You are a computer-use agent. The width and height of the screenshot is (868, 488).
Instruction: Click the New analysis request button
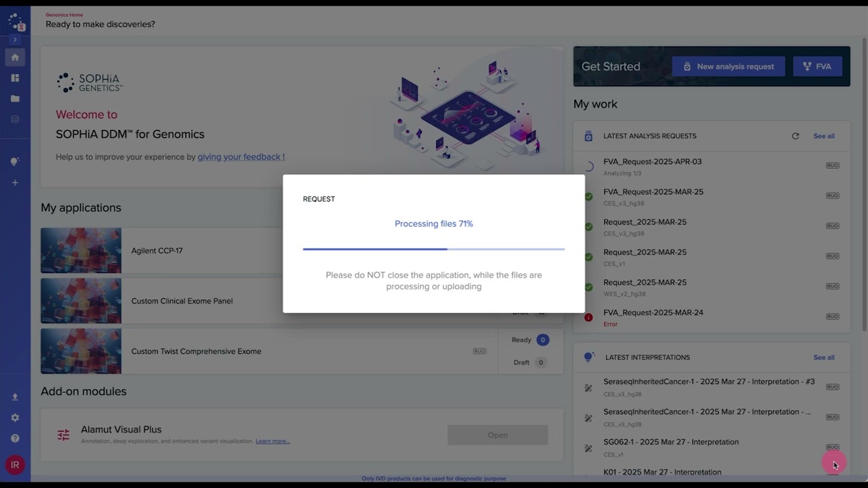coord(728,66)
